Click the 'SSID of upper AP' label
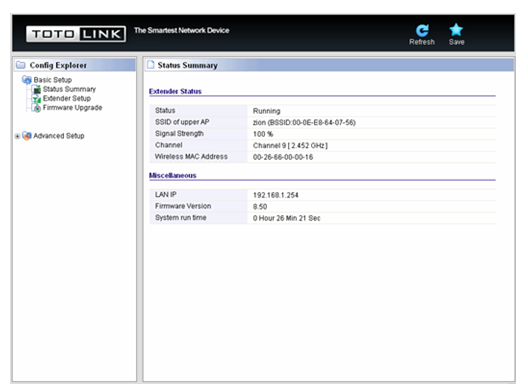The height and width of the screenshot is (391, 528). pos(182,122)
